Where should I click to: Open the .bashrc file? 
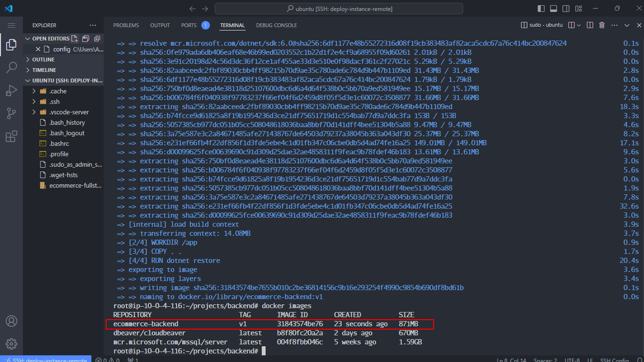[64, 143]
